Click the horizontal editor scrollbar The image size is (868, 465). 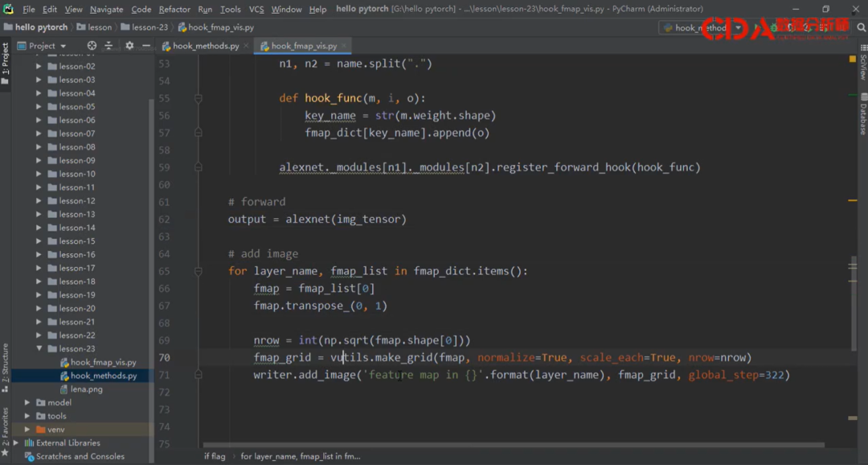pos(514,445)
